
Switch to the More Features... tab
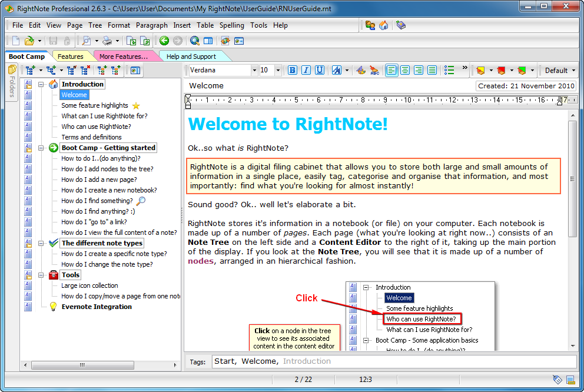pyautogui.click(x=124, y=57)
